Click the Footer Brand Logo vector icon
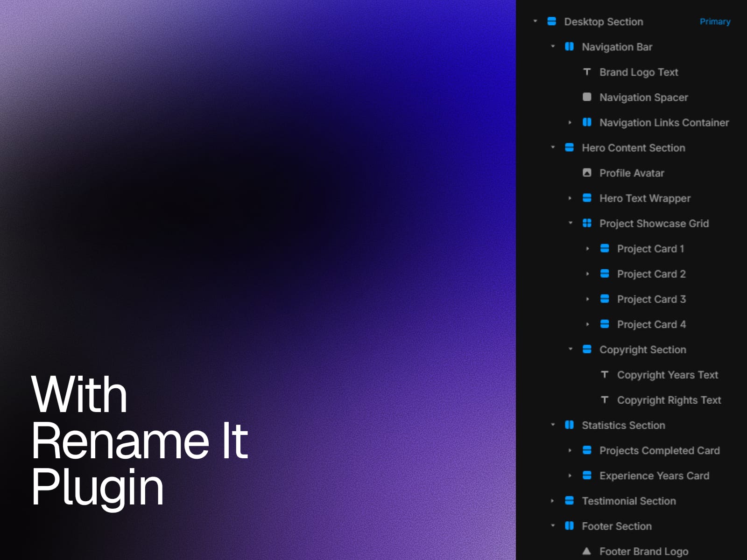This screenshot has width=747, height=560. 587,551
